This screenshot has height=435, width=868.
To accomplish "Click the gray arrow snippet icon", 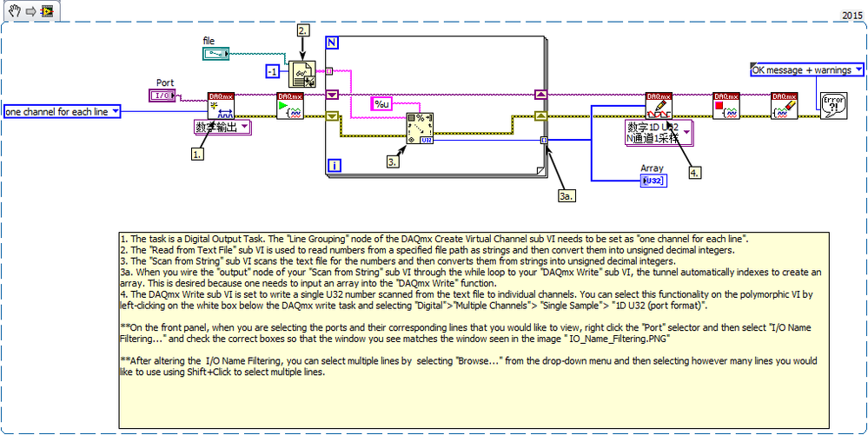I will [x=30, y=10].
